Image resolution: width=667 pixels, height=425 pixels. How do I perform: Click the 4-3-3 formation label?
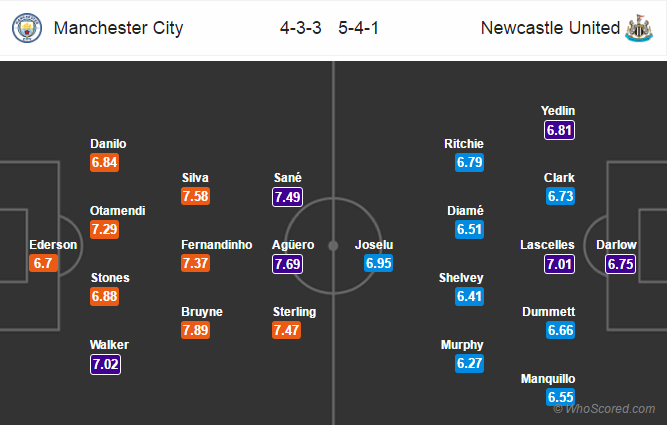tap(300, 28)
